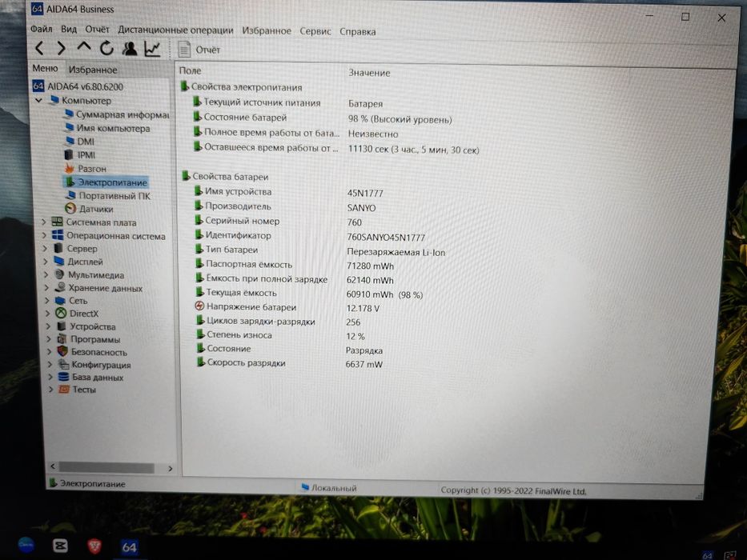The height and width of the screenshot is (560, 747).
Task: Click the 62140 mWh value
Action: pos(370,281)
